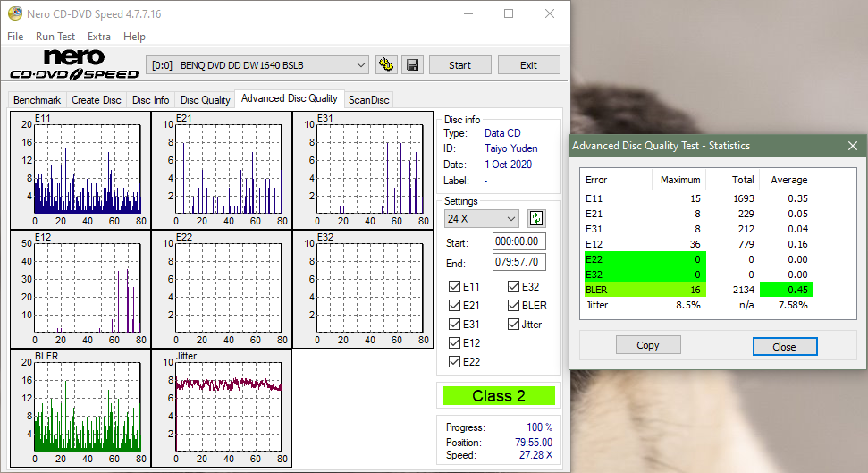Click the E22 error graph
868x473 pixels.
tap(222, 289)
